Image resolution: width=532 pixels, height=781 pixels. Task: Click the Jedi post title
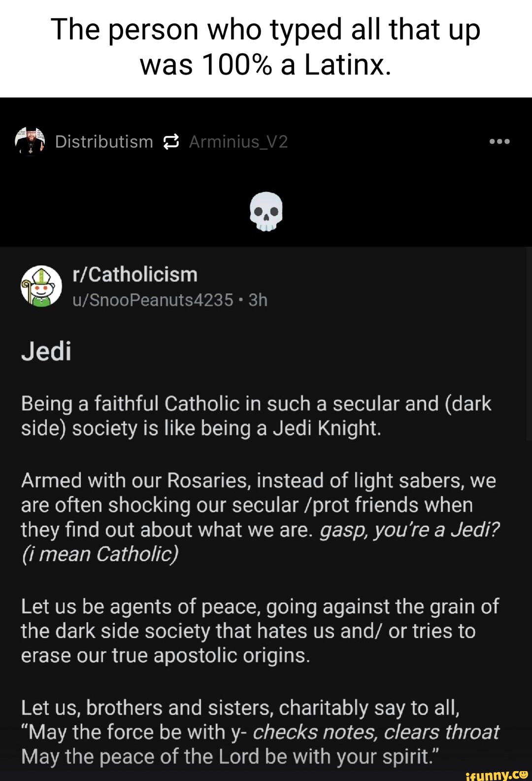[46, 351]
